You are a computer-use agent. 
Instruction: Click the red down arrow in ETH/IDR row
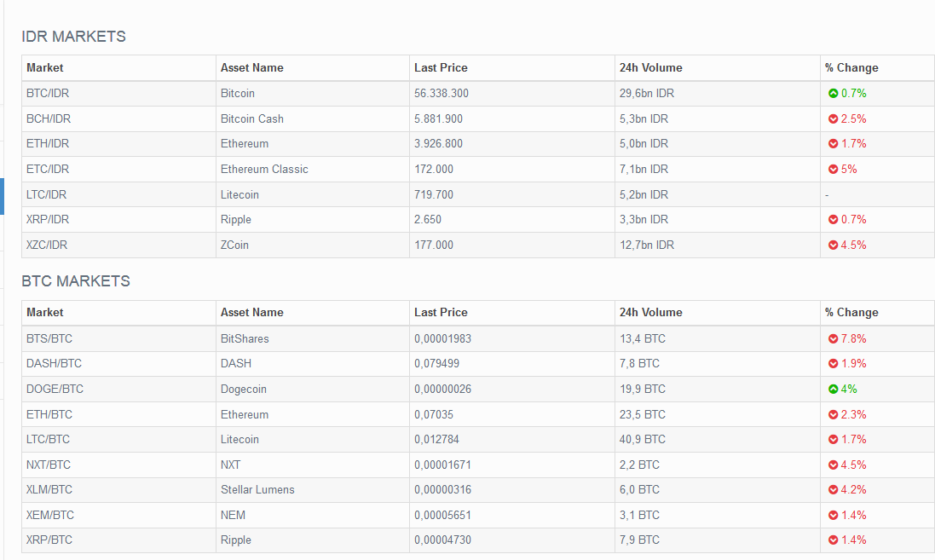point(833,144)
